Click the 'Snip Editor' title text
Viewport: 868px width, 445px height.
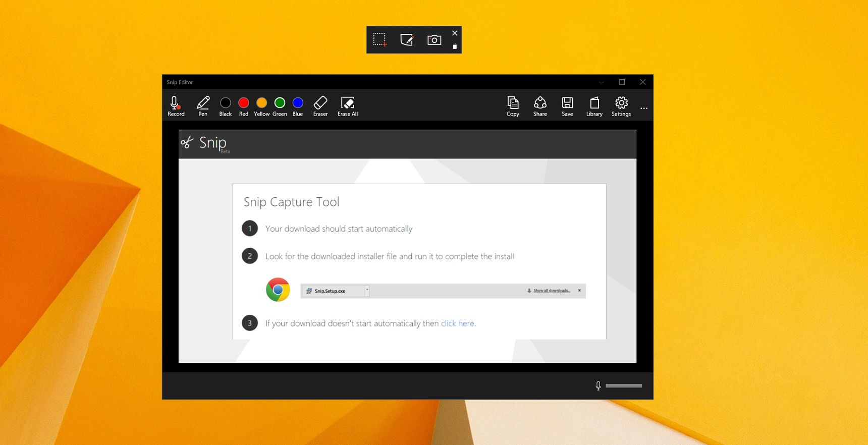click(180, 82)
